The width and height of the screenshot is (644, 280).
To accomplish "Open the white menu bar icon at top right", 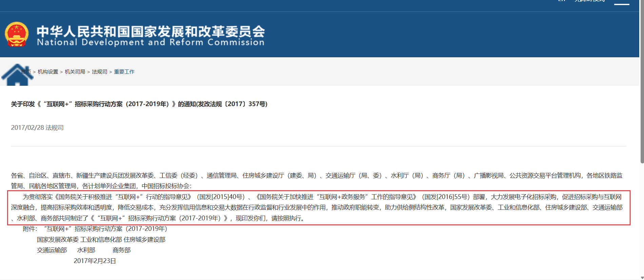I will click(x=621, y=3).
